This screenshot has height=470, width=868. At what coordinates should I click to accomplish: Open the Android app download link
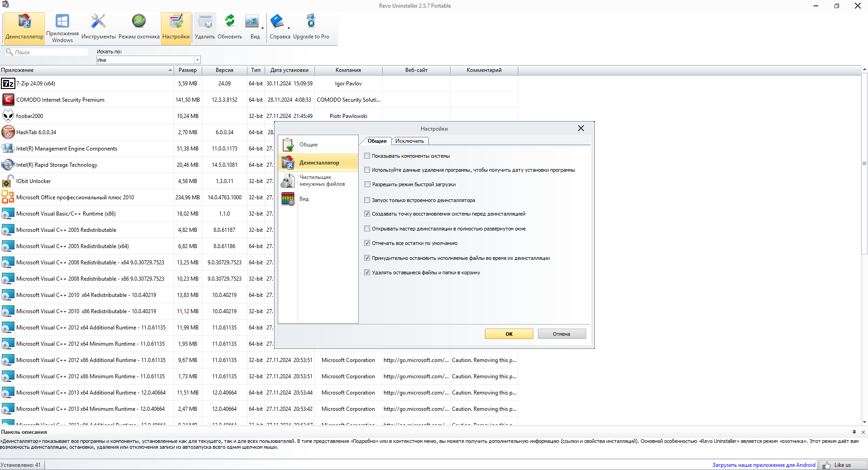pos(764,465)
